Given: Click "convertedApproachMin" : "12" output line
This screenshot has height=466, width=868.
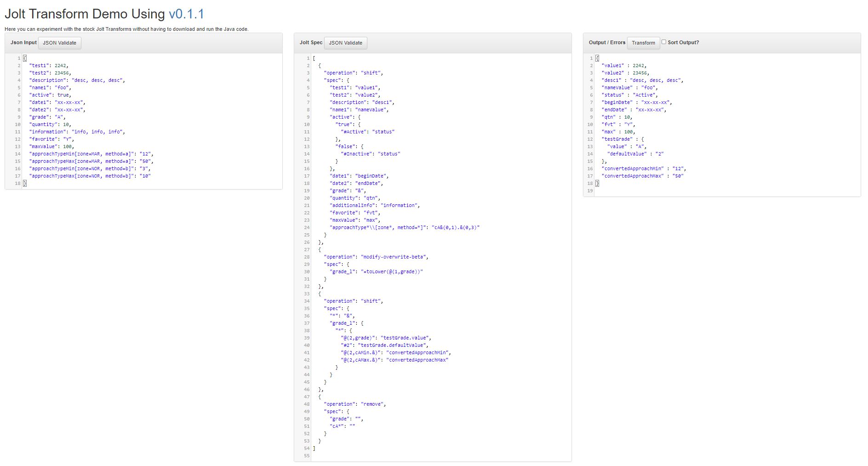Looking at the screenshot, I should (x=644, y=169).
